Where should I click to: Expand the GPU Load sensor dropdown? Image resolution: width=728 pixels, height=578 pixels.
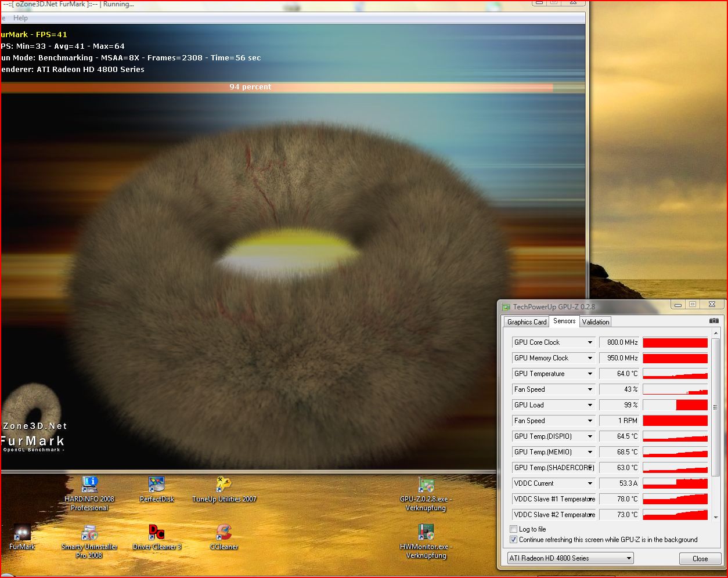(590, 405)
